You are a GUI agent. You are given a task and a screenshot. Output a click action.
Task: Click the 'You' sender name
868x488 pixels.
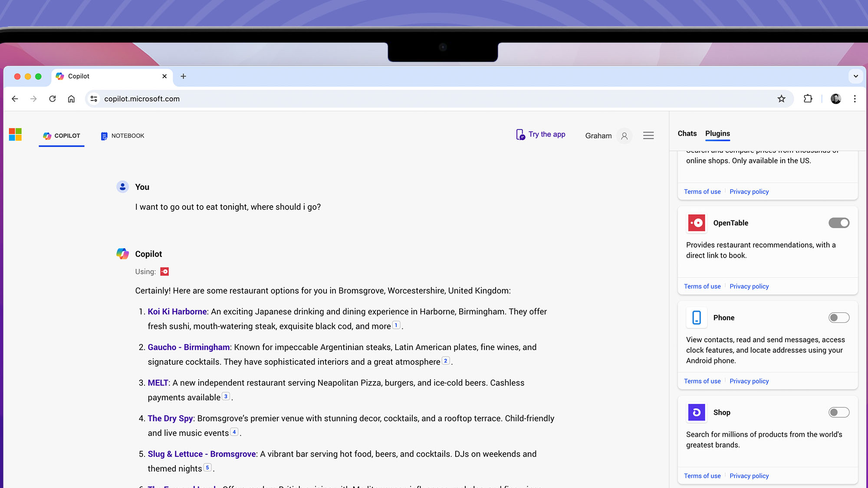coord(142,187)
